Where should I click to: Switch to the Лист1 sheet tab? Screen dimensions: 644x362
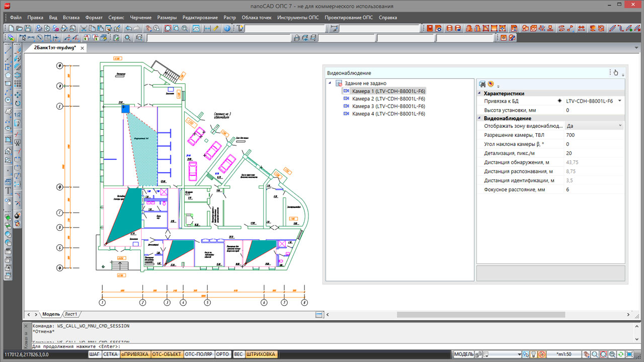[71, 314]
